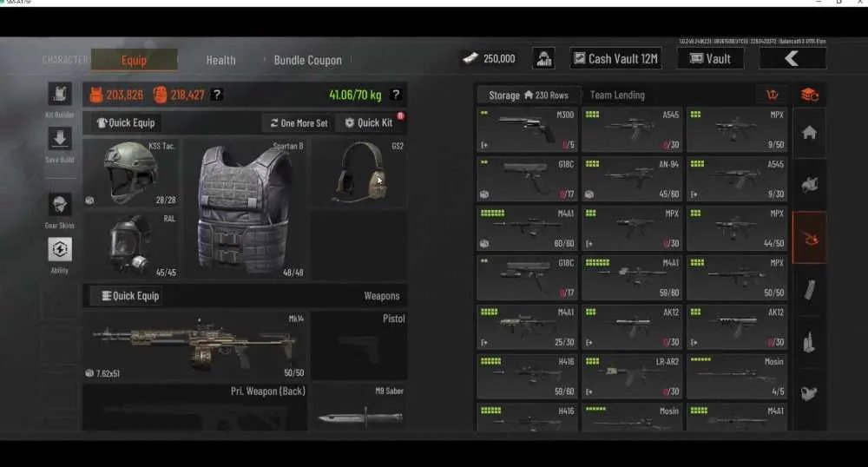
Task: Open the Ability icon in left sidebar
Action: click(x=60, y=249)
